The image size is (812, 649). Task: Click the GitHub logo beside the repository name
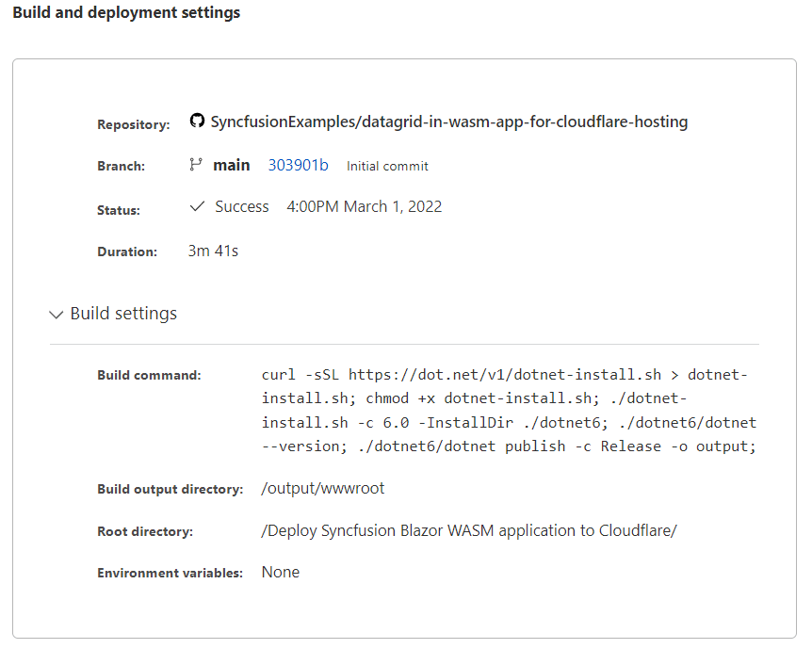(x=197, y=122)
